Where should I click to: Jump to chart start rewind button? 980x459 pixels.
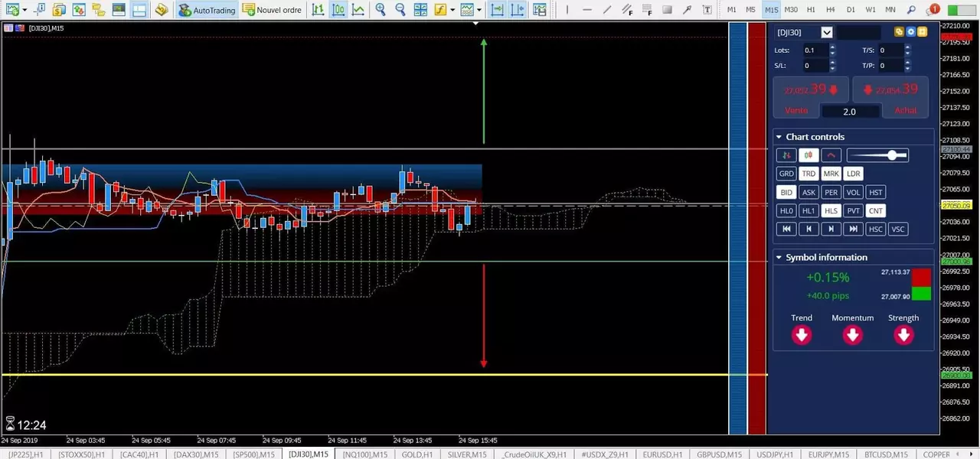pyautogui.click(x=786, y=229)
